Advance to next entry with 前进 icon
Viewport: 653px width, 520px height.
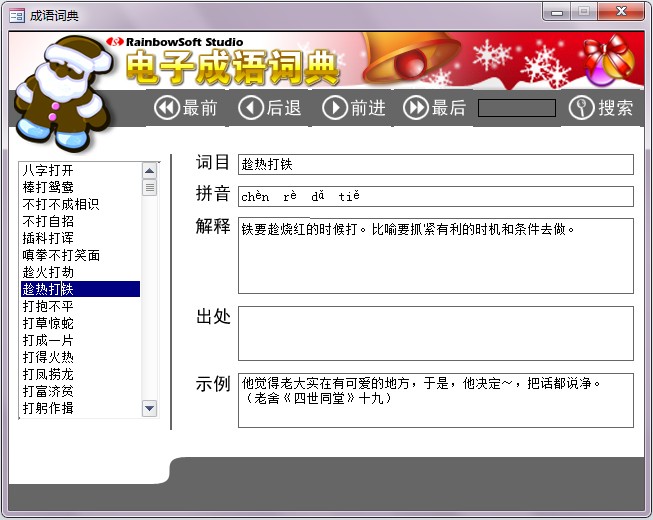point(334,108)
